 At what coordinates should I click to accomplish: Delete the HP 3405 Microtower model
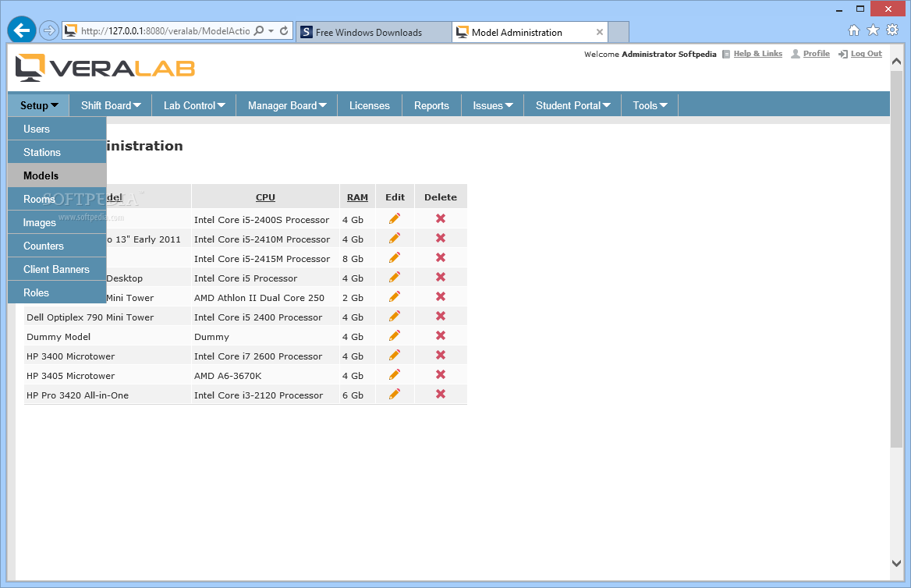[x=441, y=375]
